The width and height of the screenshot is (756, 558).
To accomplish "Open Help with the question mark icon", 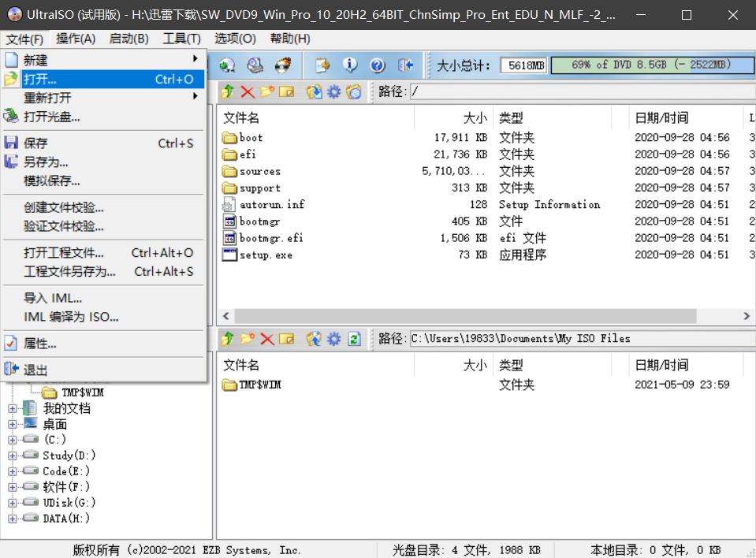I will (x=378, y=65).
